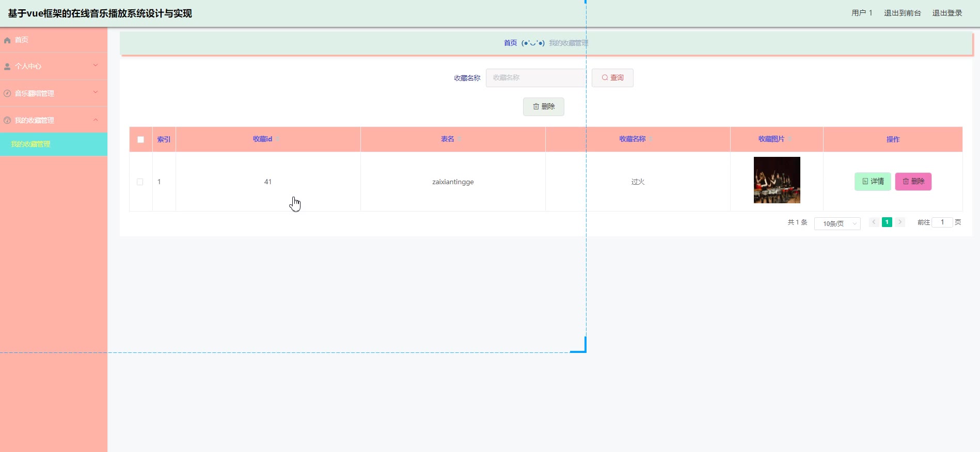Image resolution: width=980 pixels, height=452 pixels.
Task: Click the 索引 column header
Action: (164, 139)
